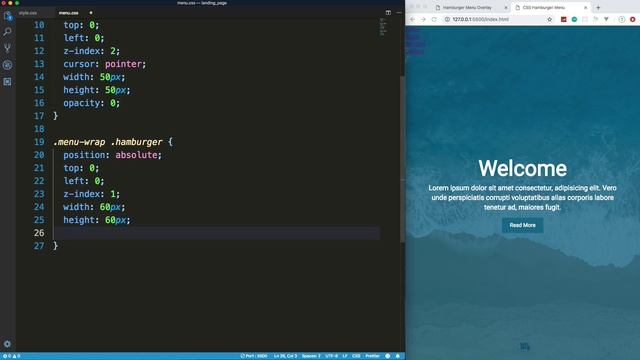Click the editor vertical scrollbar
Image resolution: width=640 pixels, height=360 pixels.
click(x=402, y=159)
